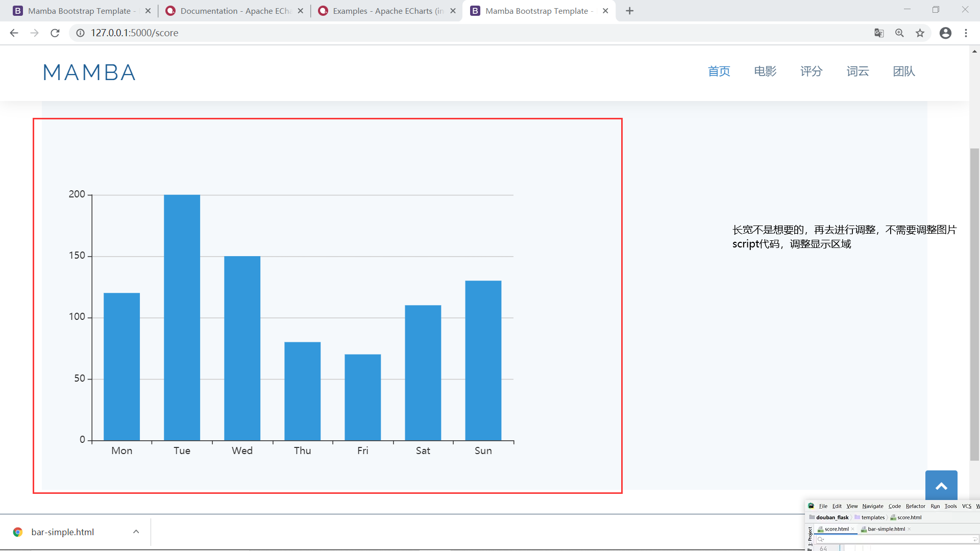Expand bar-simple.html download options chevron
The image size is (980, 551).
[x=136, y=532]
